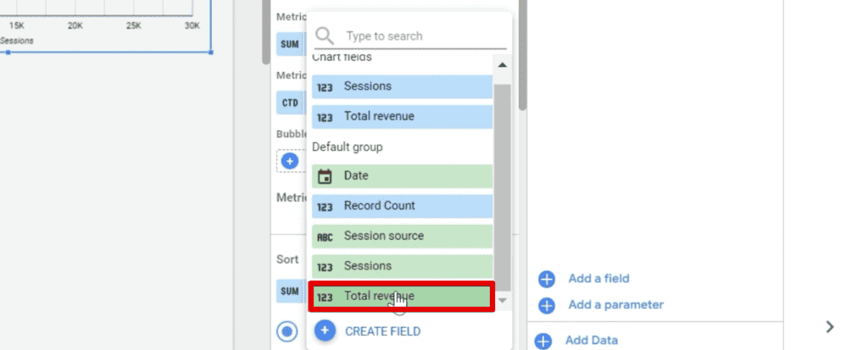Image resolution: width=868 pixels, height=350 pixels.
Task: Click the CREATE FIELD button
Action: point(382,331)
